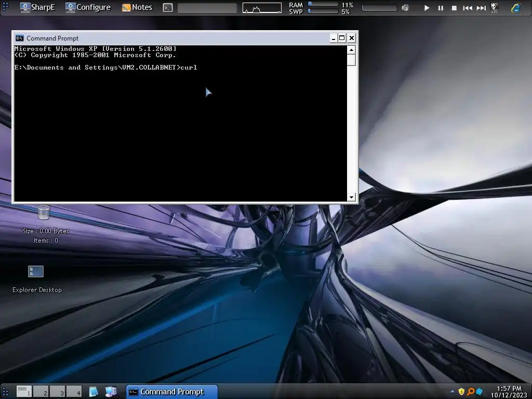Launch Internet Explorer from the top bar
Image resolution: width=532 pixels, height=399 pixels.
(x=516, y=7)
